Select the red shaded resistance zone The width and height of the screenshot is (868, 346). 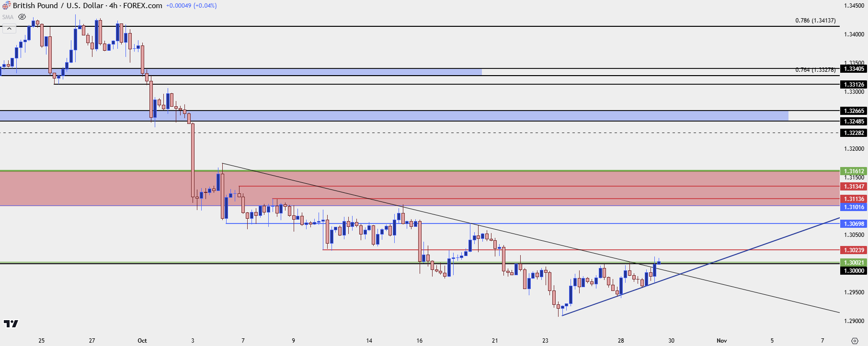point(420,189)
